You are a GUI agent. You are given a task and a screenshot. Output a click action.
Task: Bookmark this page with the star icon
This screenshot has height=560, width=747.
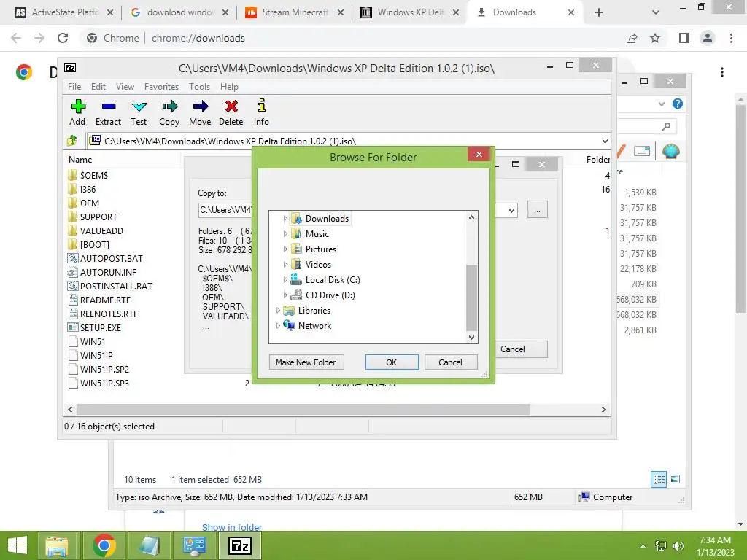pos(655,38)
